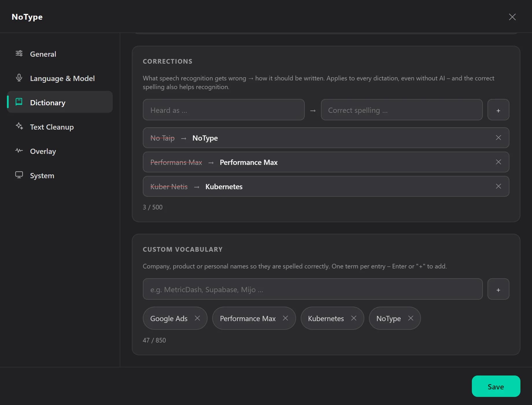Click the 'Kubernetes' corrected spelling in Corrections

[224, 187]
